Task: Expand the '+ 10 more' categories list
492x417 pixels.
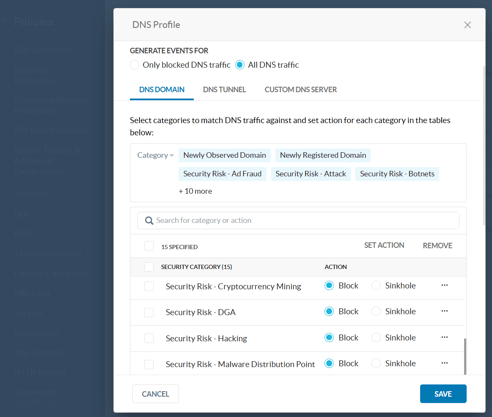Action: point(195,191)
